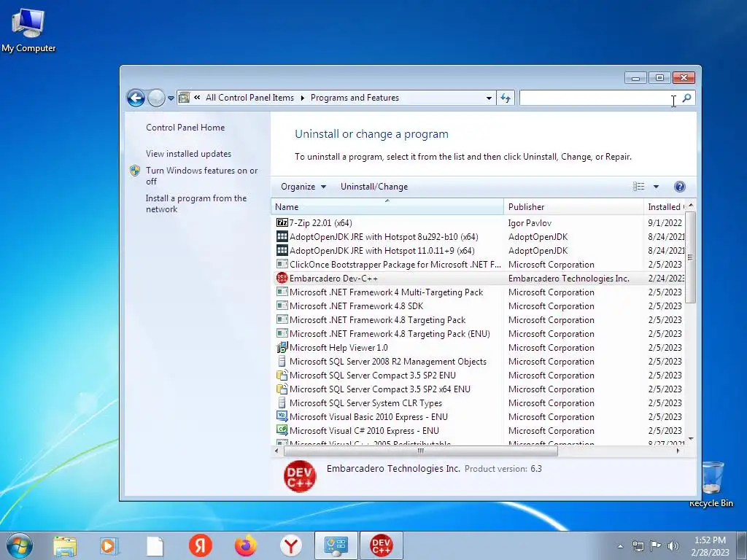
Task: Launch Firefox from the taskbar
Action: pyautogui.click(x=245, y=545)
